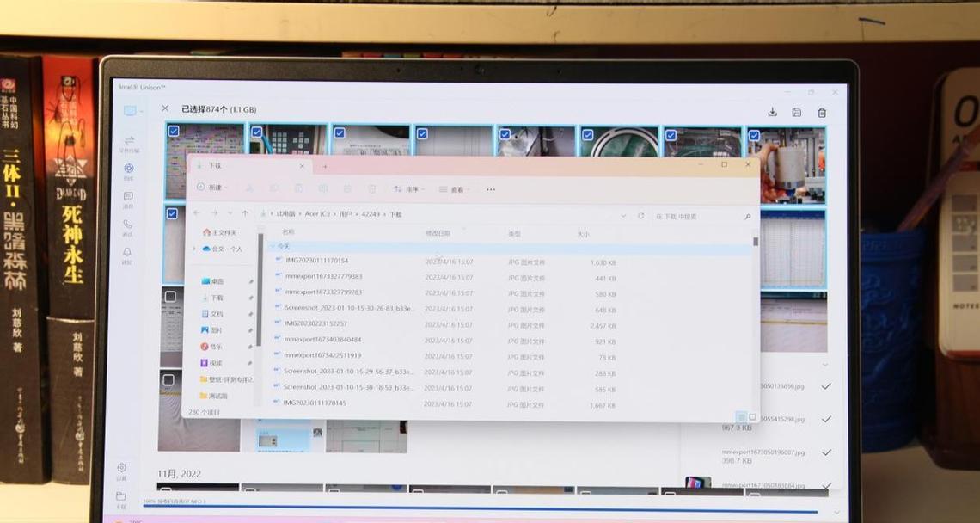This screenshot has height=523, width=980.
Task: Click the Share icon in the Explorer toolbar
Action: pyautogui.click(x=347, y=188)
